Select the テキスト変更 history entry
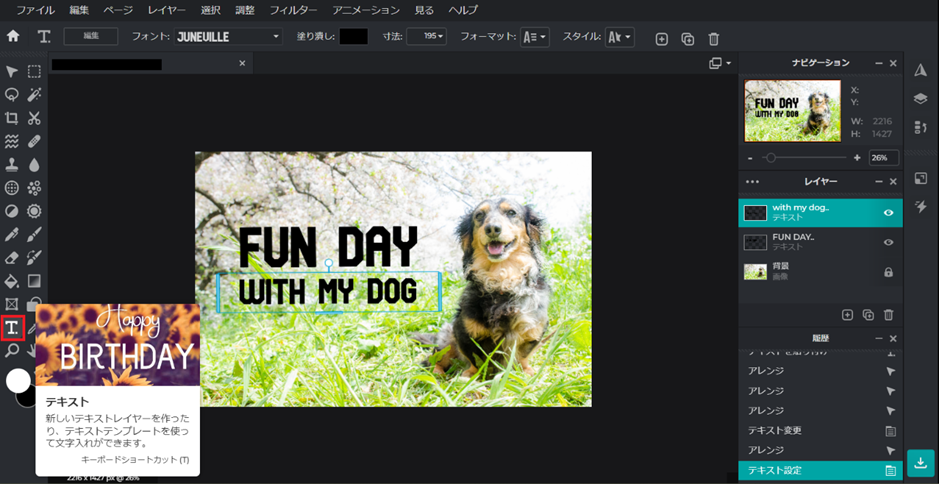 (820, 430)
